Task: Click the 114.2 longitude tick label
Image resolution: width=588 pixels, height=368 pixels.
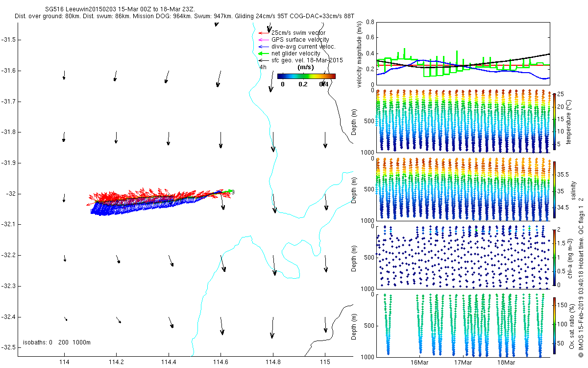Action: [x=116, y=362]
